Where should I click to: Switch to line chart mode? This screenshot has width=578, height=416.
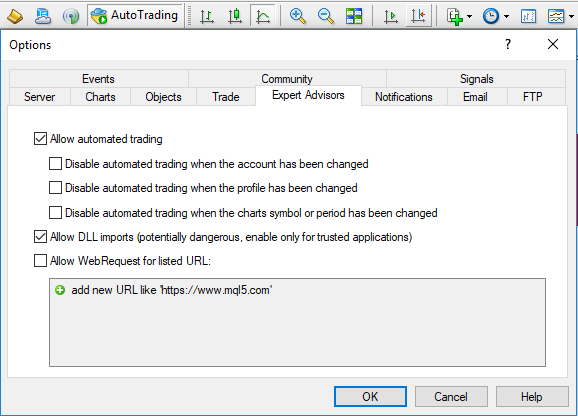(262, 16)
